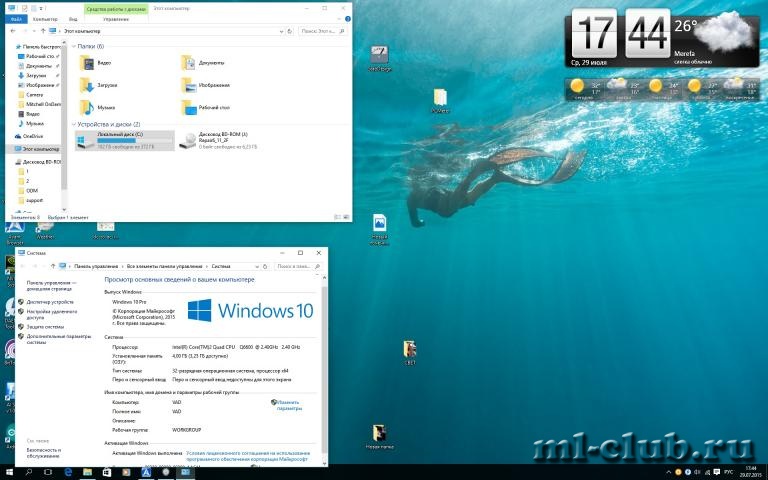Collapse the Устройства и диски group
The width and height of the screenshot is (768, 480).
pyautogui.click(x=73, y=124)
